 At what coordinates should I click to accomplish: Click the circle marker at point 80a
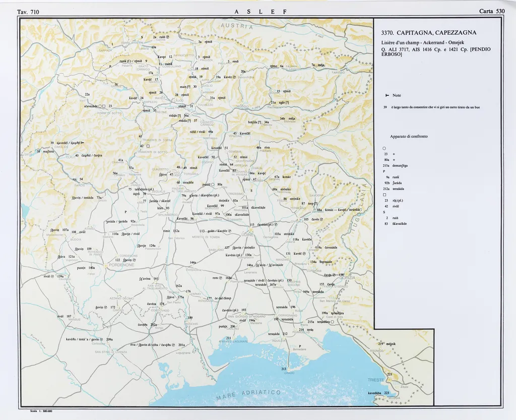213,184
